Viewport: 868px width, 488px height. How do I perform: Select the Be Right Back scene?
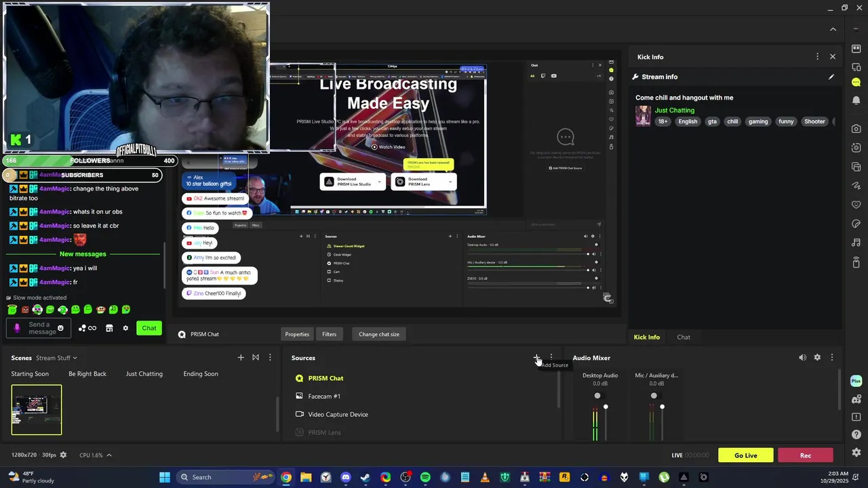click(87, 373)
